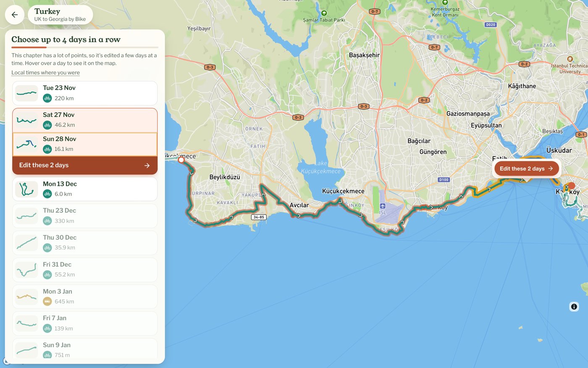Image resolution: width=588 pixels, height=368 pixels.
Task: Click the bike icon on Tue 23 Nov
Action: [47, 98]
